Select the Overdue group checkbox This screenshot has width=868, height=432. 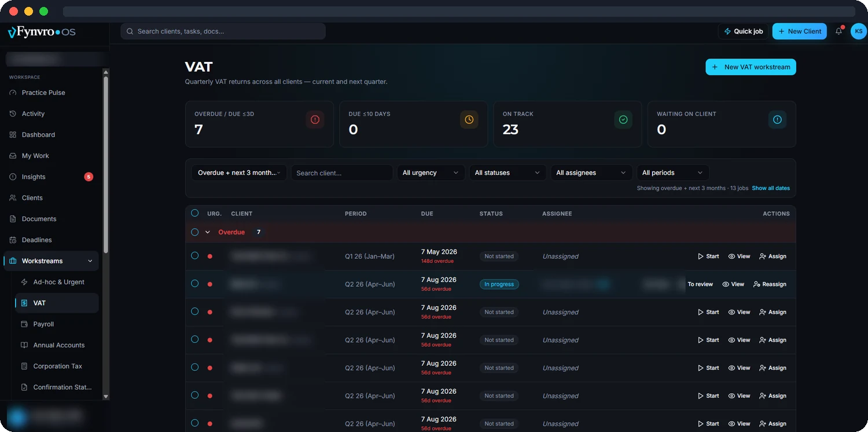(x=194, y=232)
